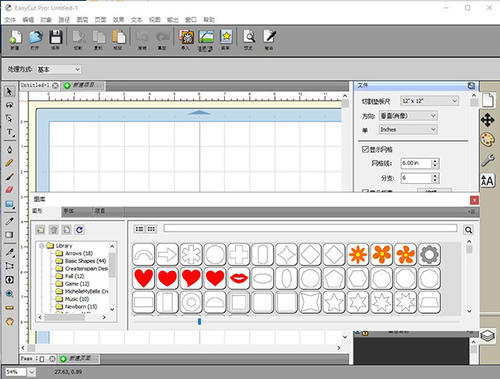500x379 pixels.
Task: Select the Text tool in left toolbox
Action: click(x=10, y=132)
